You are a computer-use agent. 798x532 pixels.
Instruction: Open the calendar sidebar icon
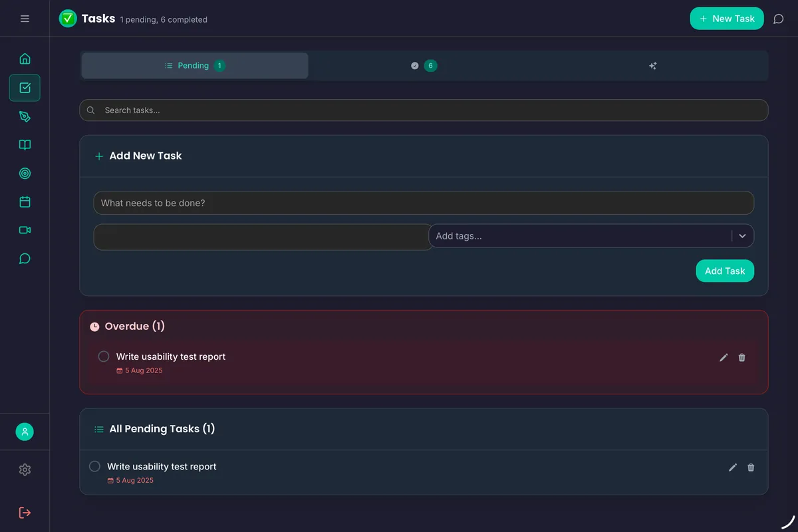tap(25, 201)
